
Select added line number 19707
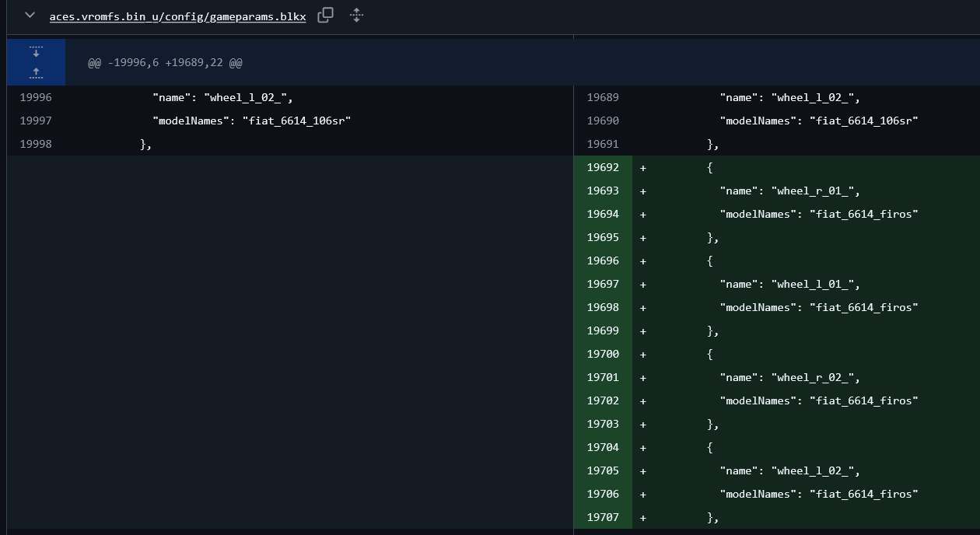point(603,517)
